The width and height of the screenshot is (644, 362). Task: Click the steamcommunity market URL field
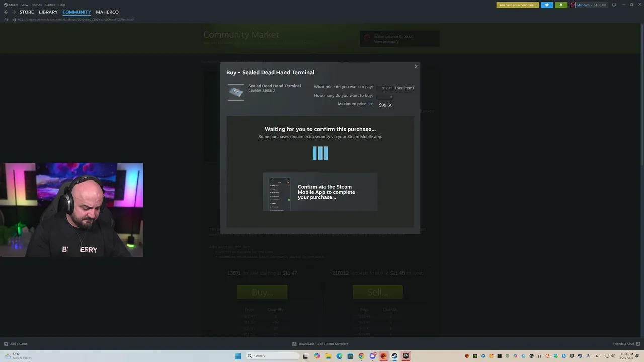tap(75, 19)
